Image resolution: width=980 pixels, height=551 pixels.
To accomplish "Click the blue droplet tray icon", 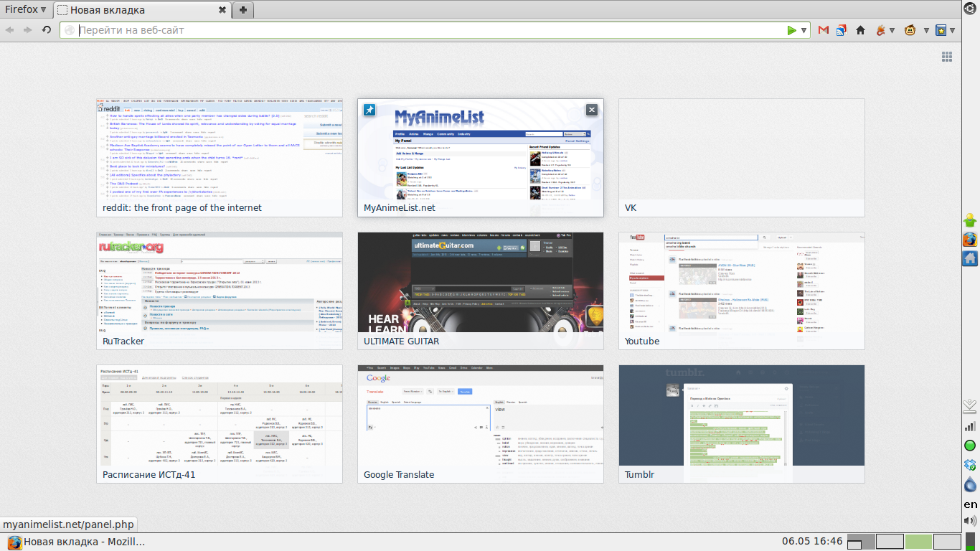I will [970, 484].
